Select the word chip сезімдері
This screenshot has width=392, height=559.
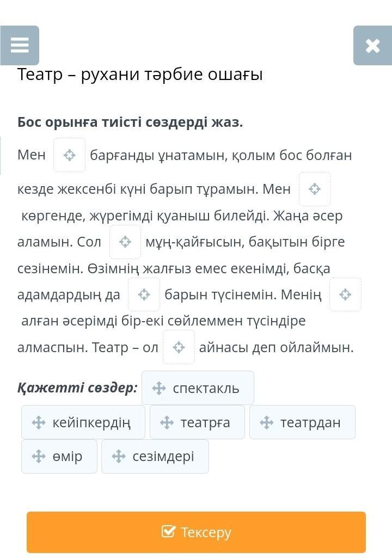coord(155,456)
